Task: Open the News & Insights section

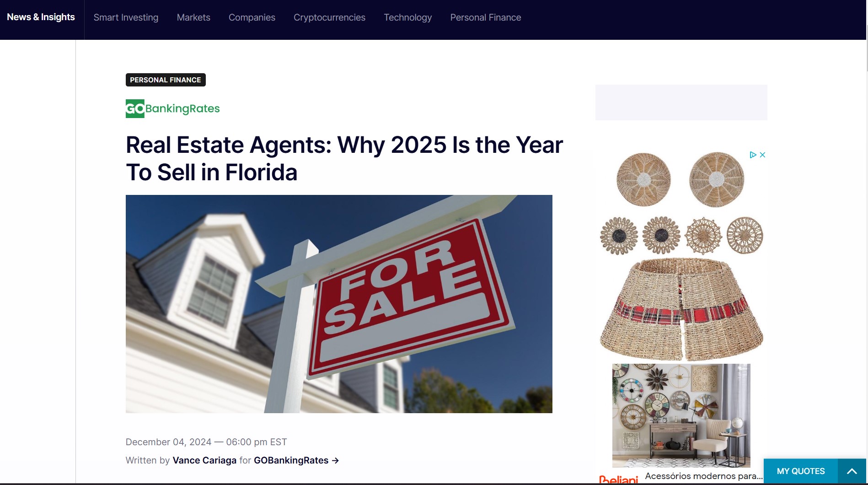Action: coord(41,17)
